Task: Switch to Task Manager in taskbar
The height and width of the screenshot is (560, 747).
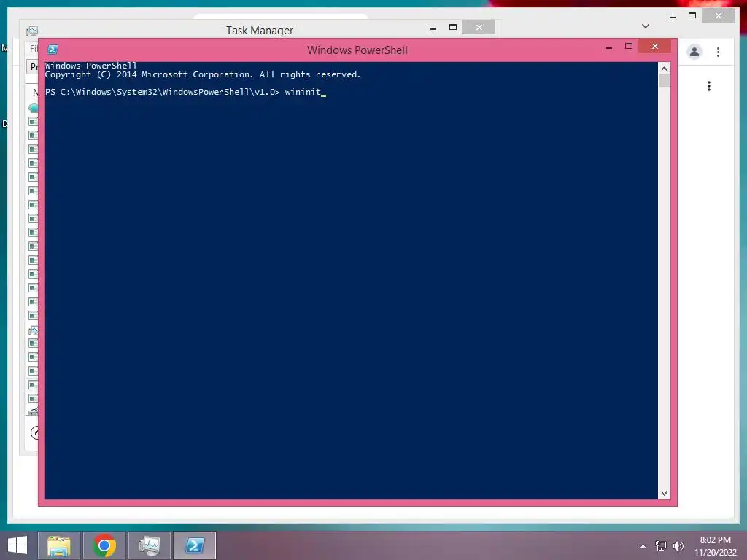Action: tap(149, 545)
